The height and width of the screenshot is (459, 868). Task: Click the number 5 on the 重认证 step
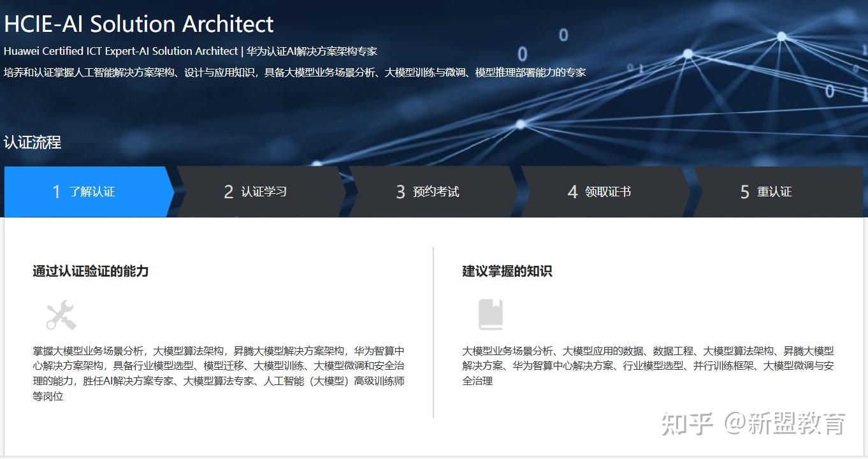pyautogui.click(x=744, y=191)
